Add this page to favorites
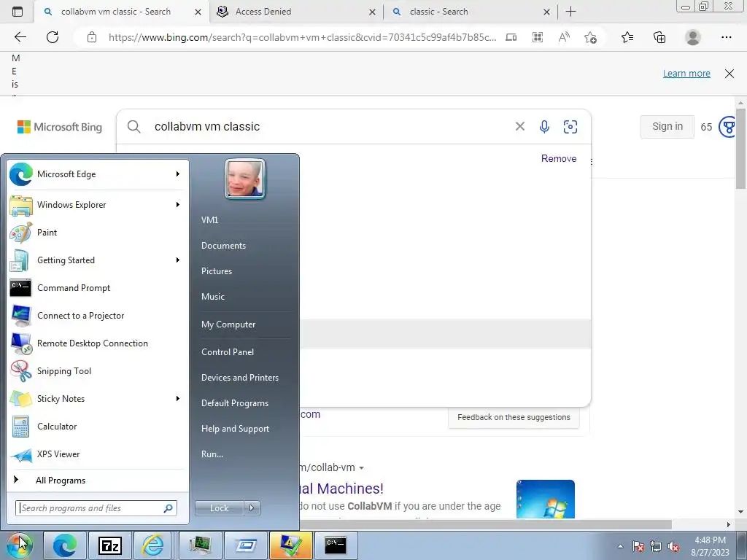The height and width of the screenshot is (560, 747). pyautogui.click(x=591, y=37)
